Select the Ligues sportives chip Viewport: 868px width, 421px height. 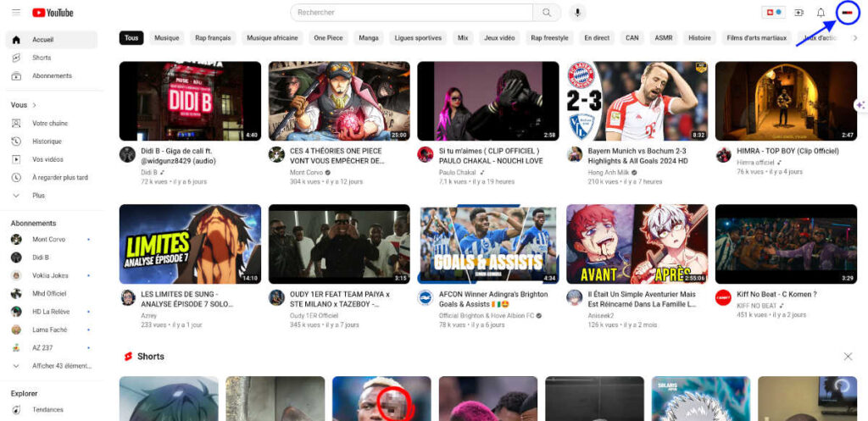coord(418,38)
